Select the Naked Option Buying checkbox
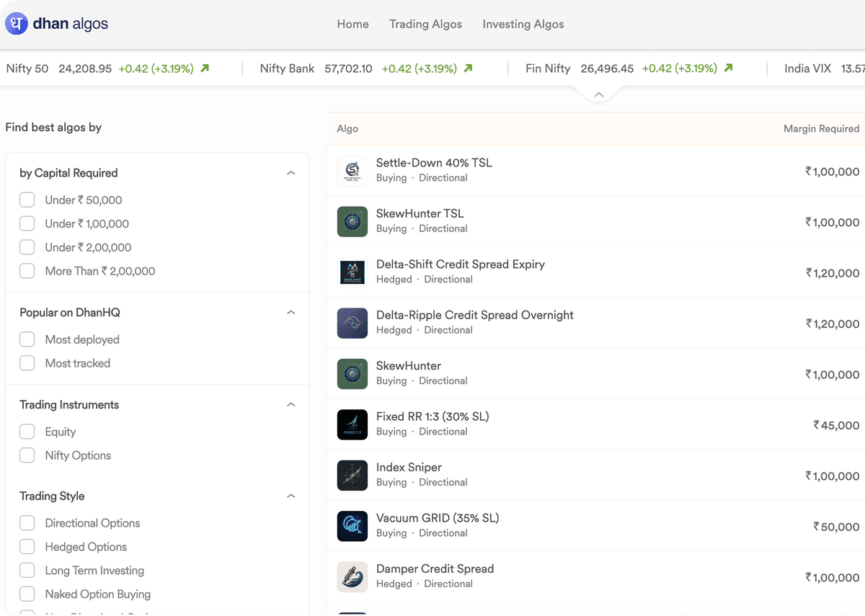The width and height of the screenshot is (865, 616). [x=27, y=594]
